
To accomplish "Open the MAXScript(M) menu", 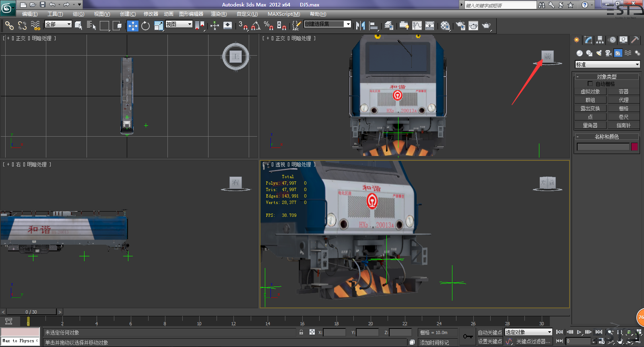I will click(x=284, y=14).
